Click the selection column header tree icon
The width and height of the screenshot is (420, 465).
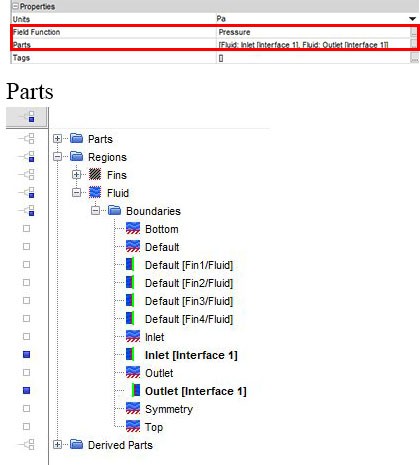(27, 117)
